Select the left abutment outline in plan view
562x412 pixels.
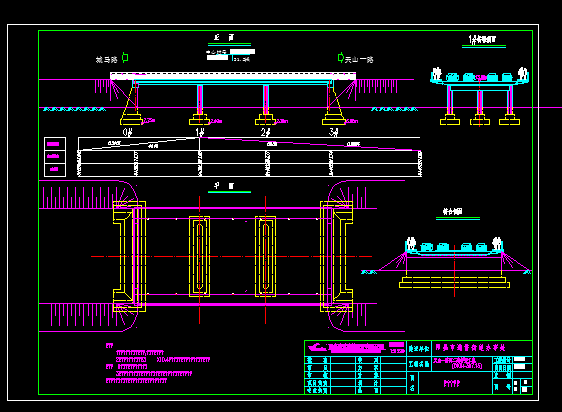130,256
